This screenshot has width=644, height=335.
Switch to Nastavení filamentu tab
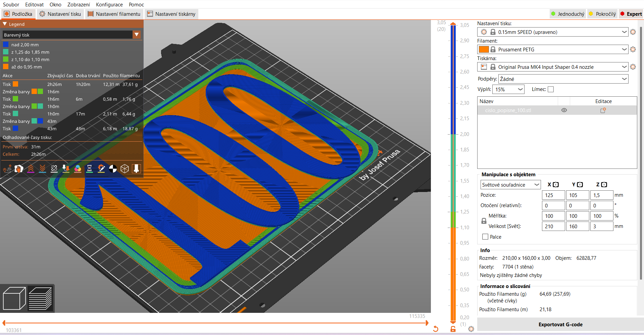click(114, 14)
